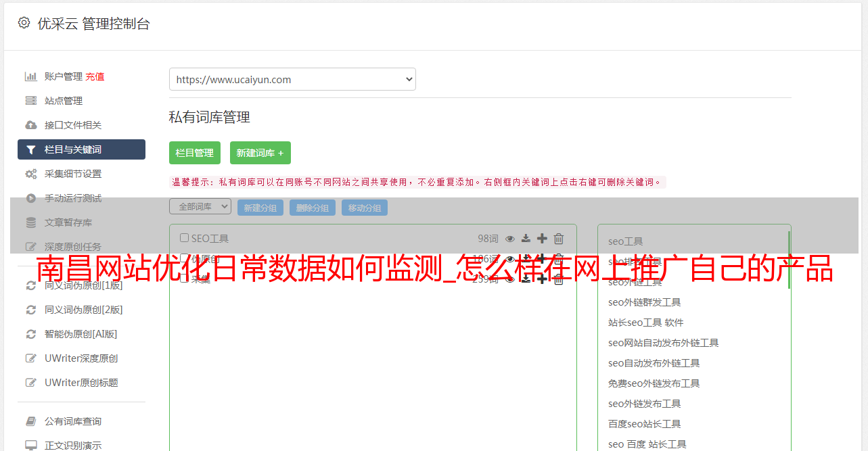Click the filter funnel icon for 栏目与关键词
This screenshot has width=868, height=451.
[x=30, y=149]
